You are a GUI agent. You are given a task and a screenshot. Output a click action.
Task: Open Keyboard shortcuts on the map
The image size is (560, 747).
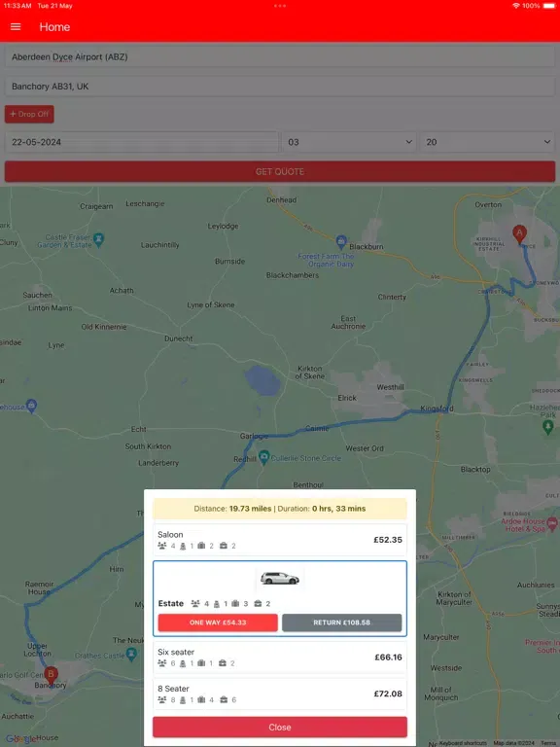pos(463,743)
